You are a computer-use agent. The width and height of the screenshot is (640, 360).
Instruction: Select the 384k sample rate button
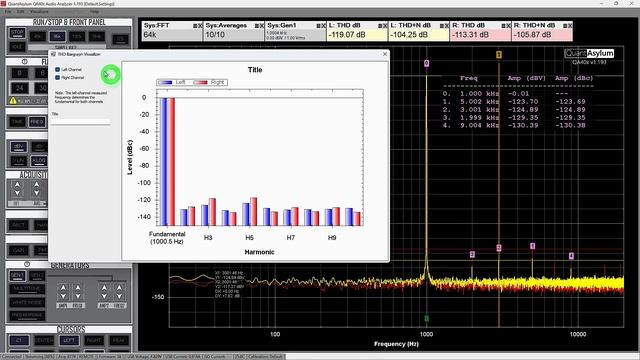pos(97,37)
